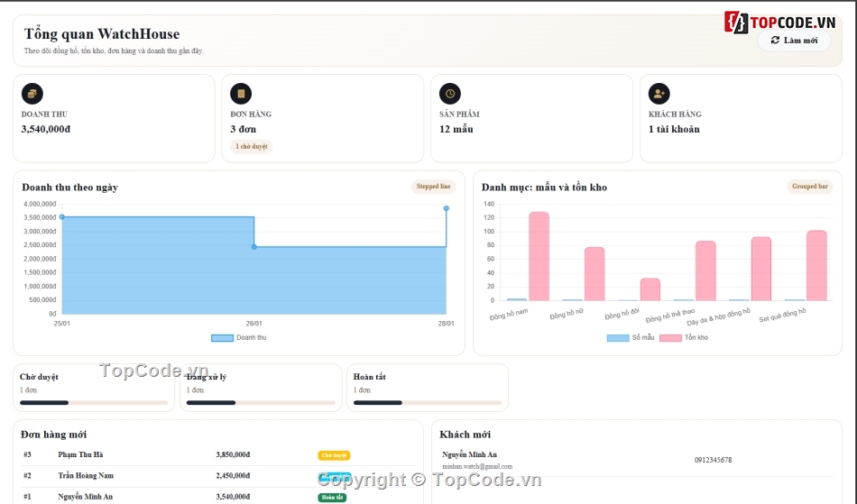Viewport: 857px width, 504px height.
Task: Click the Làm mới refresh button
Action: 794,41
